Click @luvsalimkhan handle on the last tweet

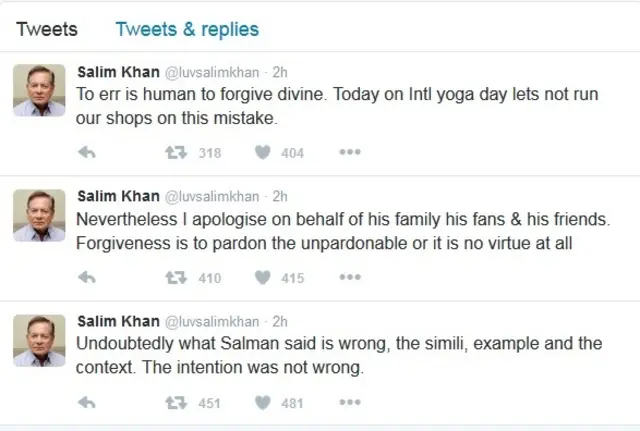211,322
